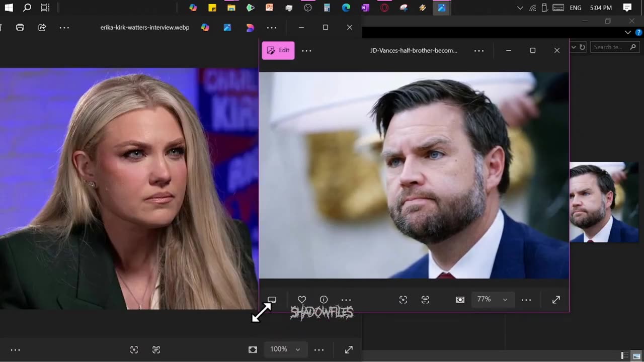
Task: Open the bottom-left more options in the erika-kirk window
Action: (x=16, y=350)
